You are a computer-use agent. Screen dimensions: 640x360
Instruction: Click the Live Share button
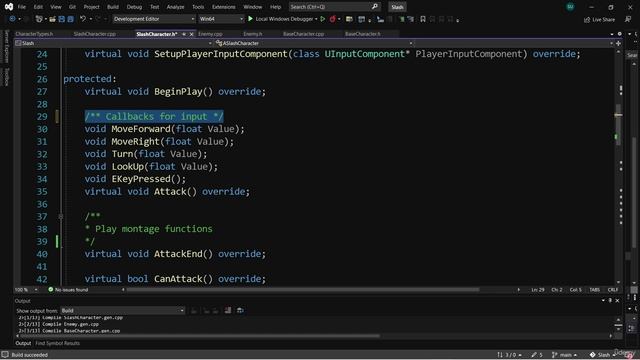pyautogui.click(x=600, y=20)
